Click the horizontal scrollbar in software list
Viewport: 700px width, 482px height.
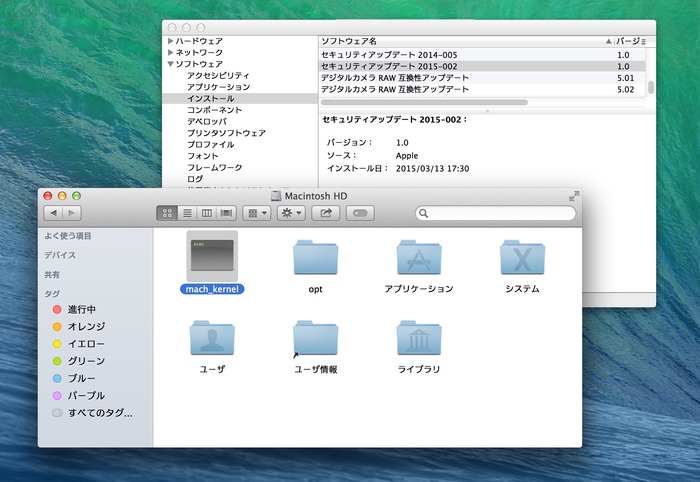point(424,103)
